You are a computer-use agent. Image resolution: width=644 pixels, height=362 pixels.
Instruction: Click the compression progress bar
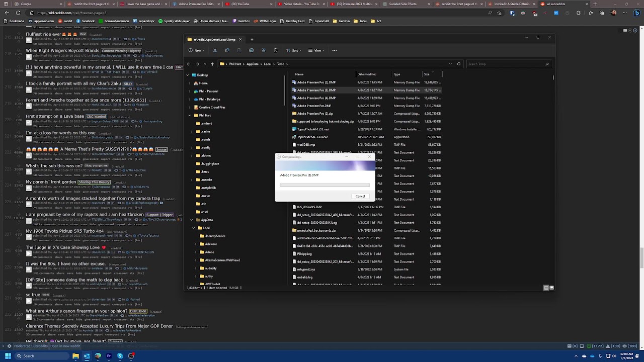[325, 185]
